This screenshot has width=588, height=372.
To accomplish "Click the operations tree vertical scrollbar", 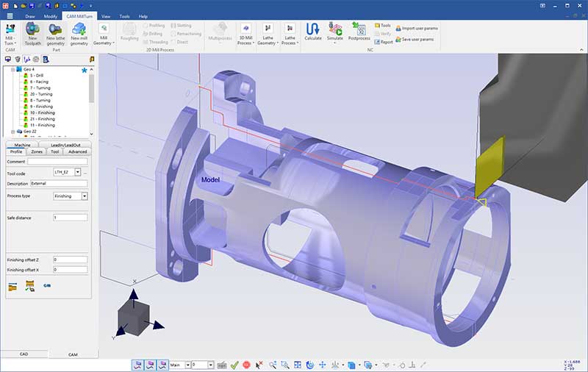I will (x=91, y=88).
